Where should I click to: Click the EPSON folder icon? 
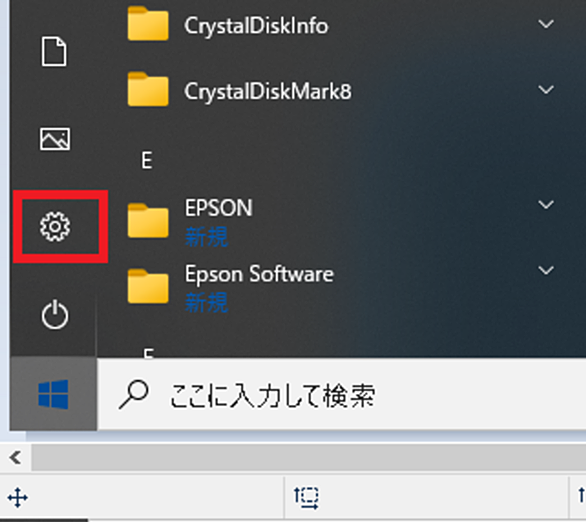[x=148, y=220]
